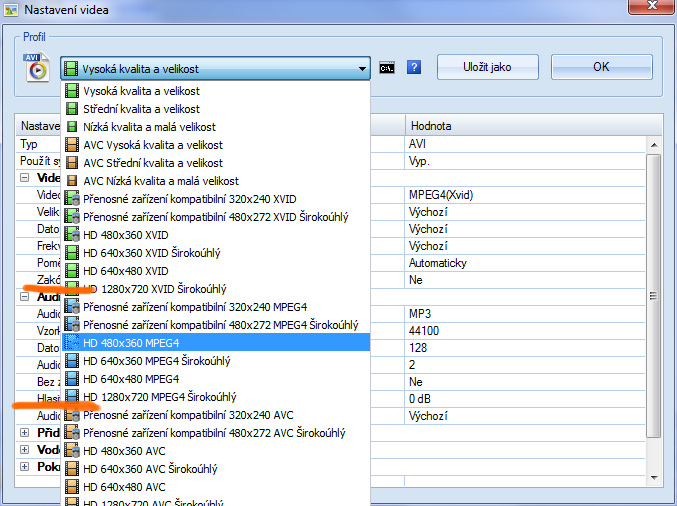Confirm with the OK button
The image size is (677, 506).
coord(601,67)
